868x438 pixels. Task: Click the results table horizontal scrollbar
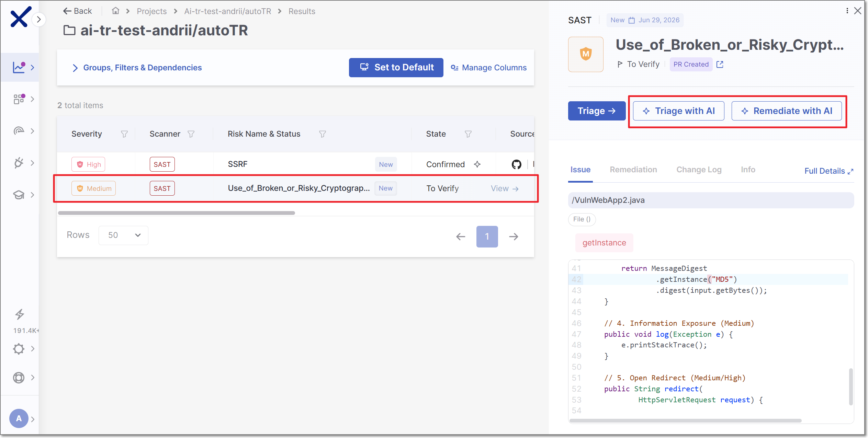pyautogui.click(x=176, y=213)
